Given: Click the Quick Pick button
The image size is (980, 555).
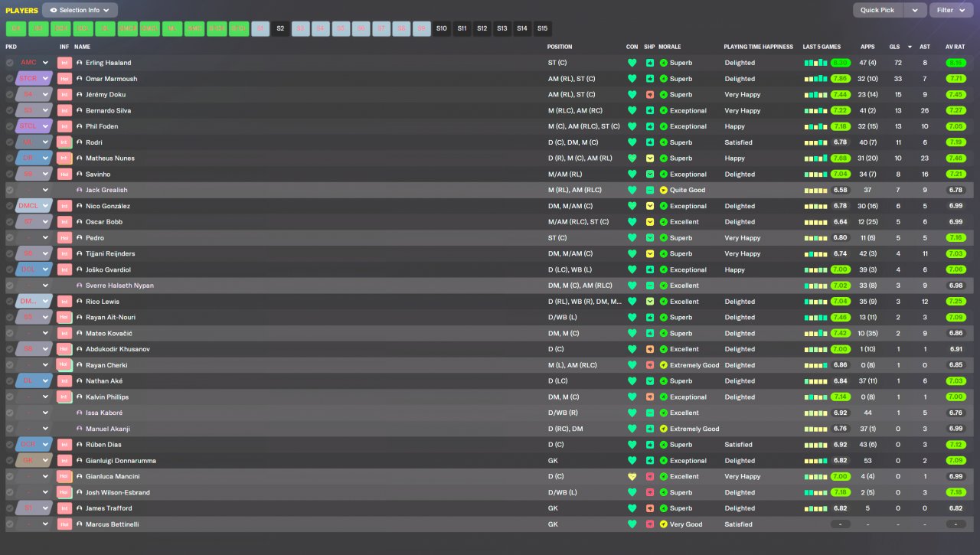Looking at the screenshot, I should (x=877, y=10).
